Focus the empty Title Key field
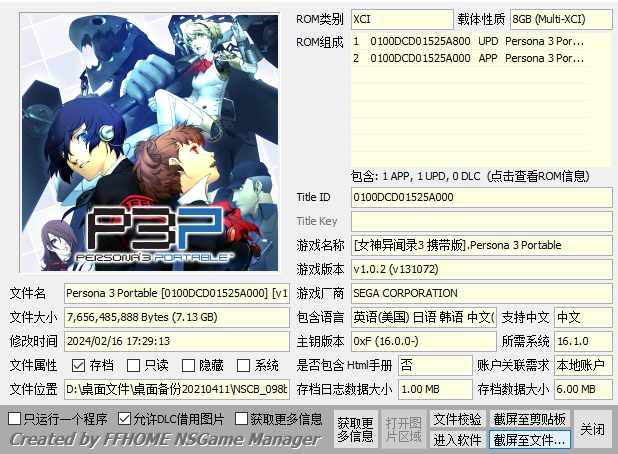Image resolution: width=618 pixels, height=454 pixels. 482,221
